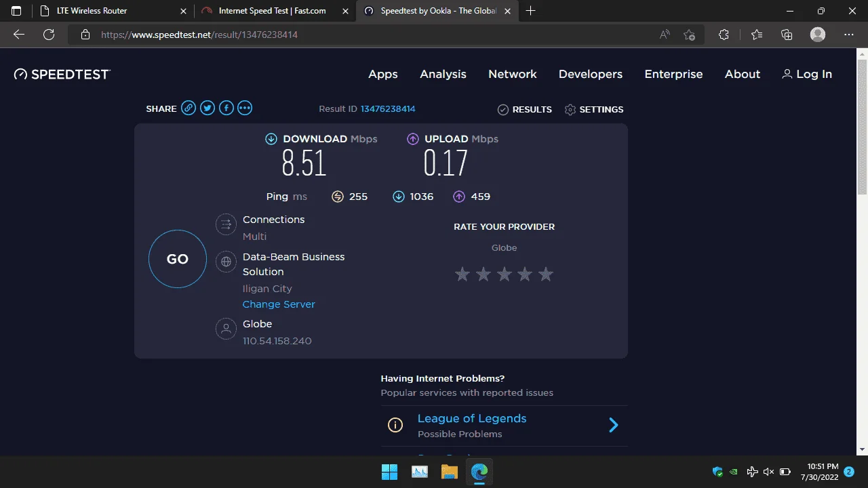Switch to the Fast.com speed test tab

pos(275,11)
